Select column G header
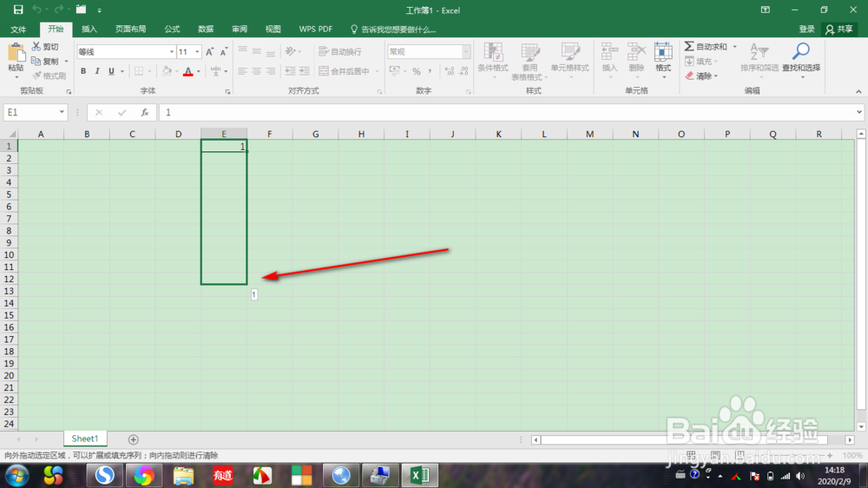This screenshot has width=868, height=488. point(316,134)
